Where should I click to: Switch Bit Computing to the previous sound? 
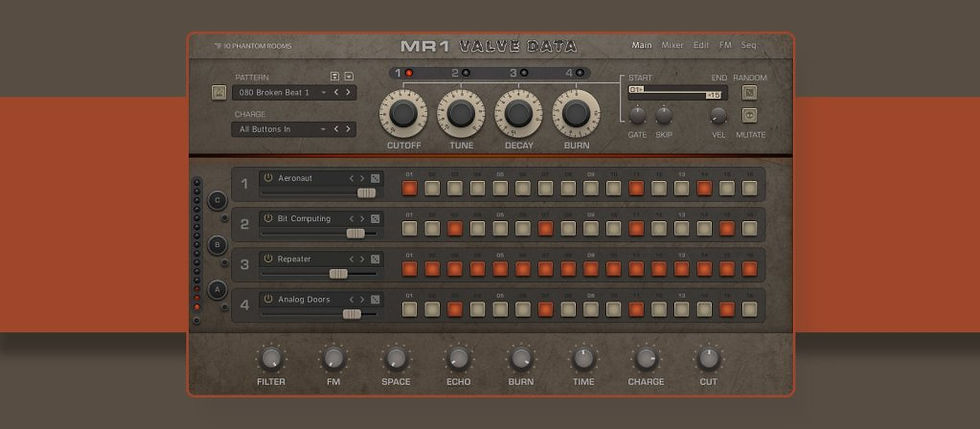[x=351, y=219]
